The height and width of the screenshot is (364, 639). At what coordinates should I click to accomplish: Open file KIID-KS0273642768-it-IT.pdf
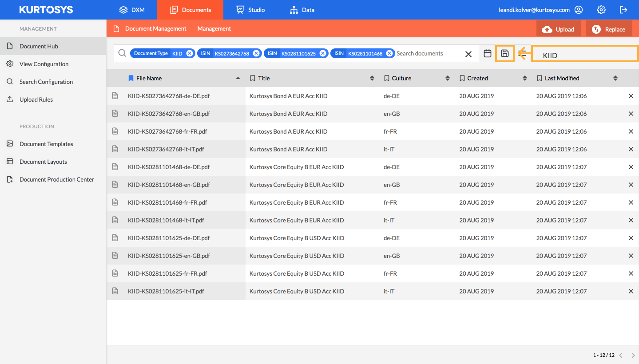coord(166,149)
